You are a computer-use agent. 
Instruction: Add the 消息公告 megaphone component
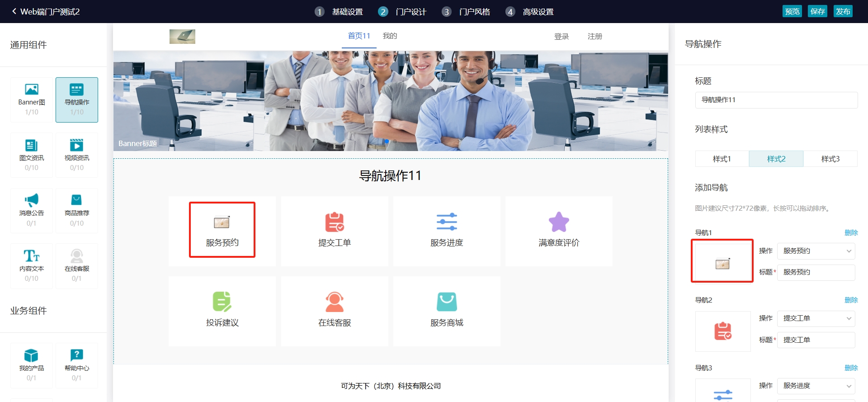point(32,211)
